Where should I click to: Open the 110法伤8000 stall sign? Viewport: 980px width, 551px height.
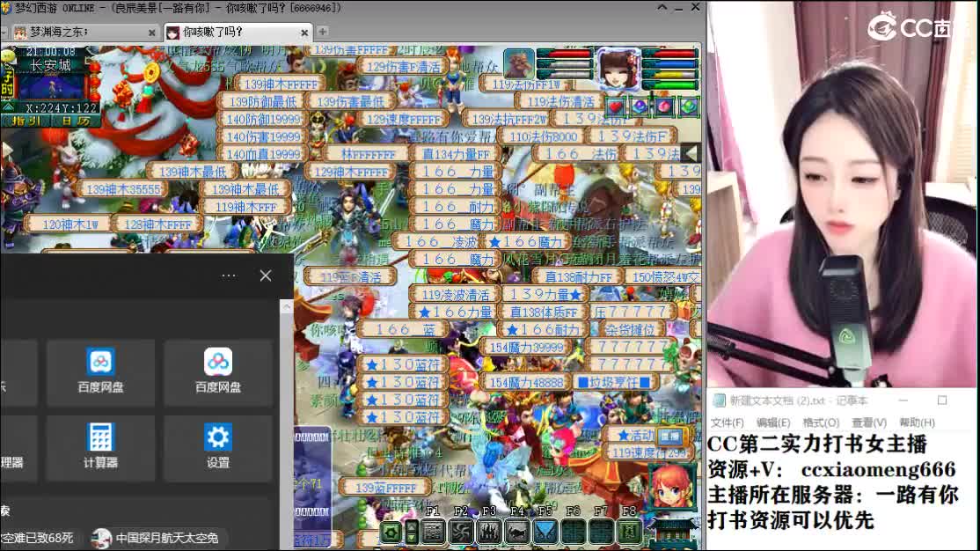pos(543,136)
